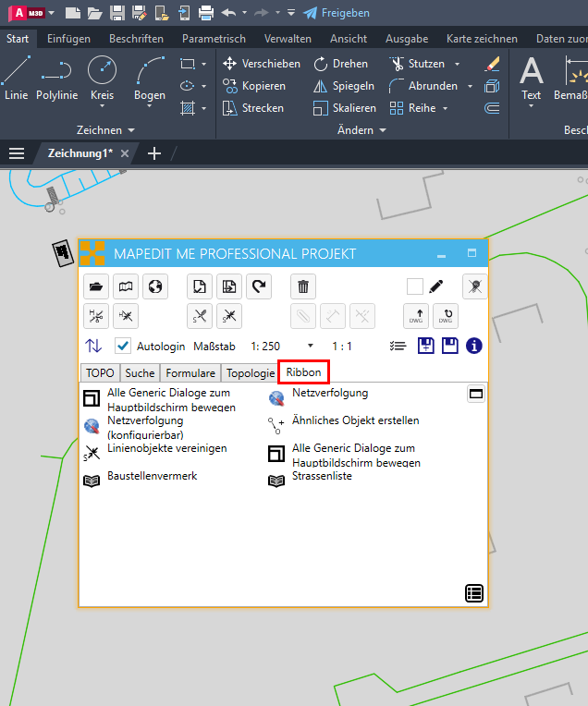The height and width of the screenshot is (706, 588).
Task: Click the trash delete icon in MapEdit
Action: pos(303,286)
